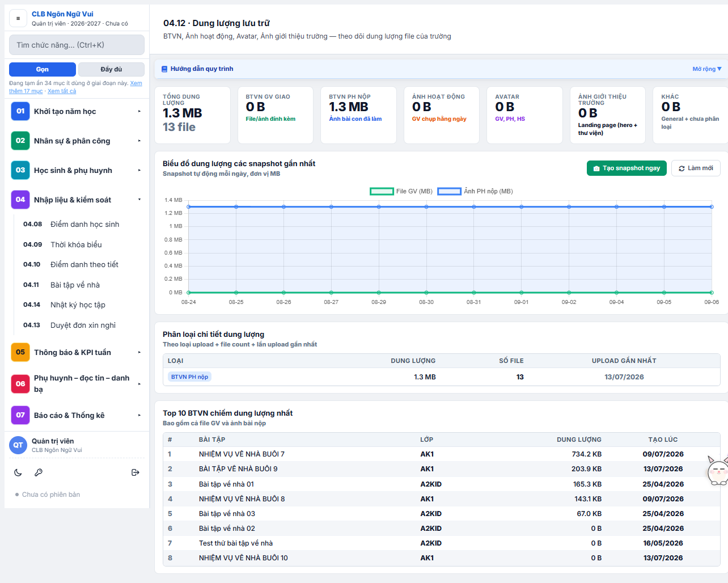Toggle dark mode moon icon
This screenshot has height=583, width=728.
[x=18, y=472]
